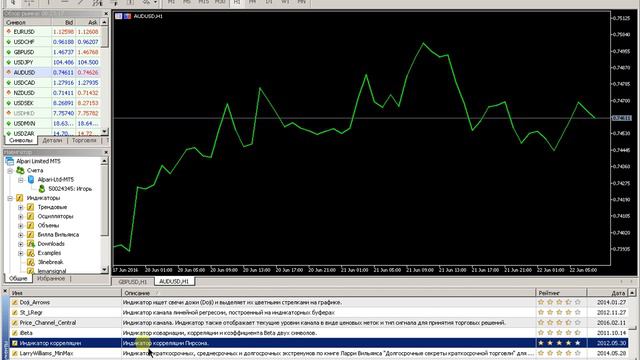Viewport: 640px width, 360px height.
Task: Collapse the Индикаторы tree node
Action: point(10,198)
